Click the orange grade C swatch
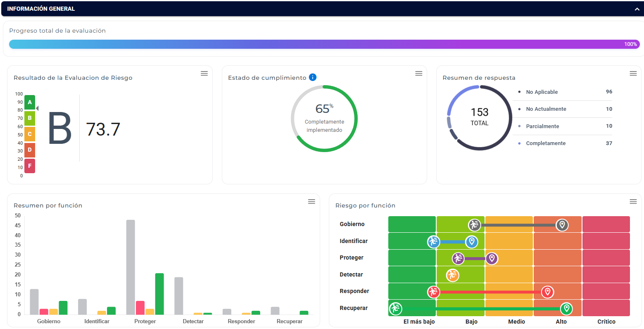 [30, 134]
